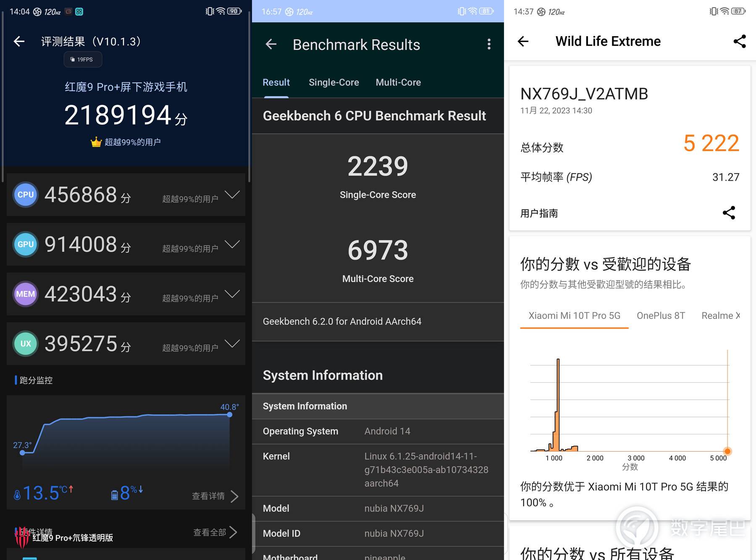Expand the GPU 914008 score details
Image resolution: width=756 pixels, height=560 pixels.
232,244
